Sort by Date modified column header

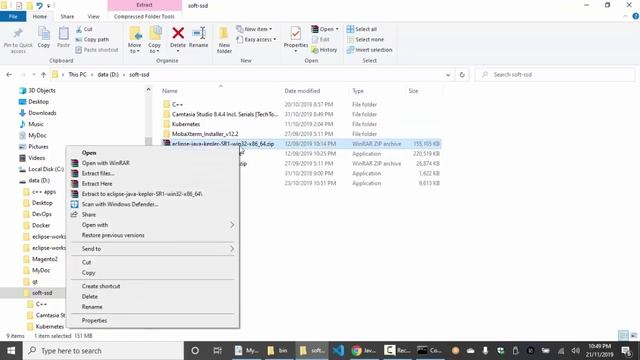point(302,91)
